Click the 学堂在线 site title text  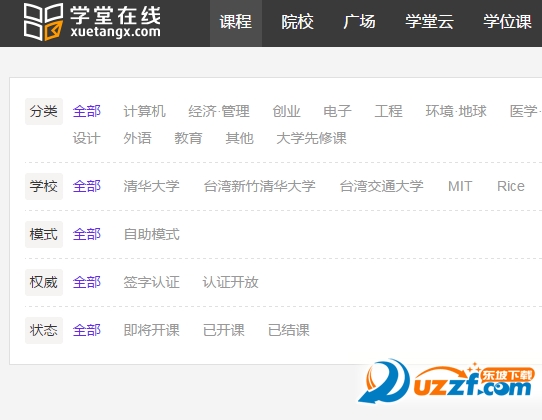tap(115, 15)
